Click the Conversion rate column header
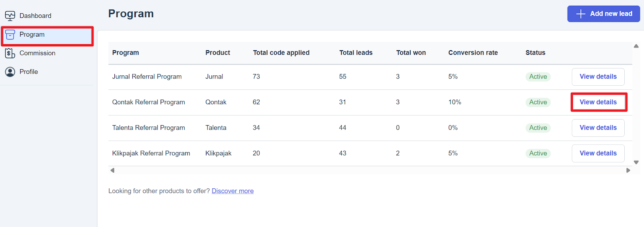 click(x=473, y=53)
